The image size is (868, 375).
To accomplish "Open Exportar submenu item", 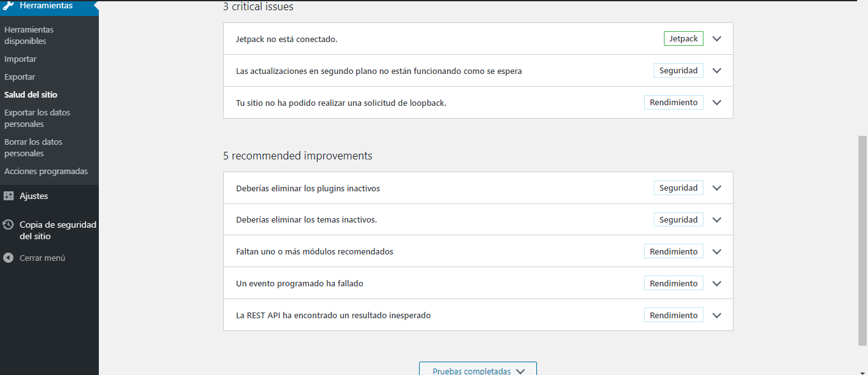I will tap(20, 77).
